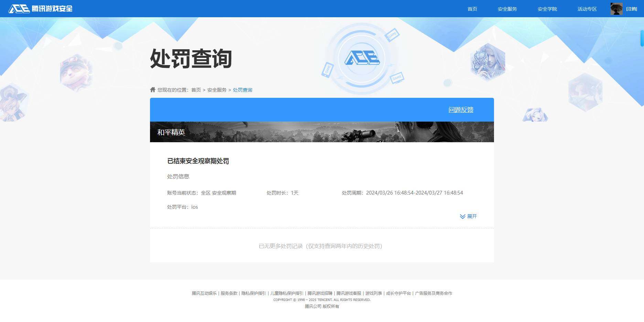The image size is (644, 322).
Task: Open the 腾讯游戏客服 footer link
Action: [x=349, y=293]
